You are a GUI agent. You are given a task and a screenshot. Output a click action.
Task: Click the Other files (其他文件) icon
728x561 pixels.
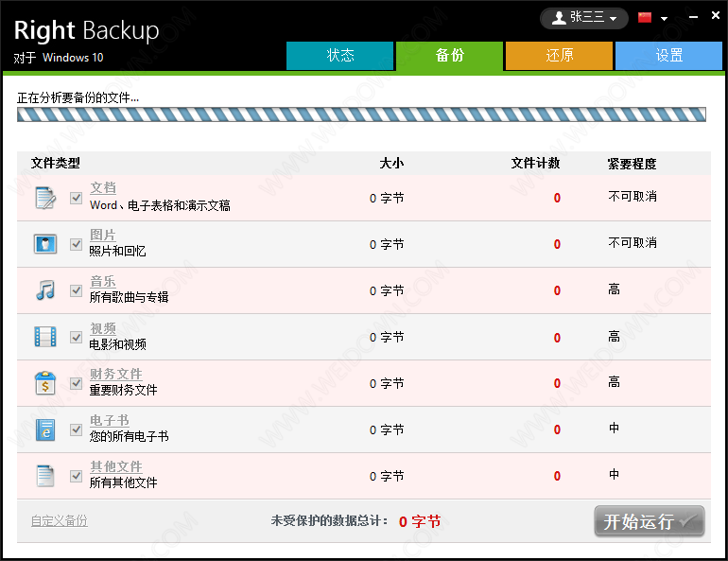click(44, 476)
